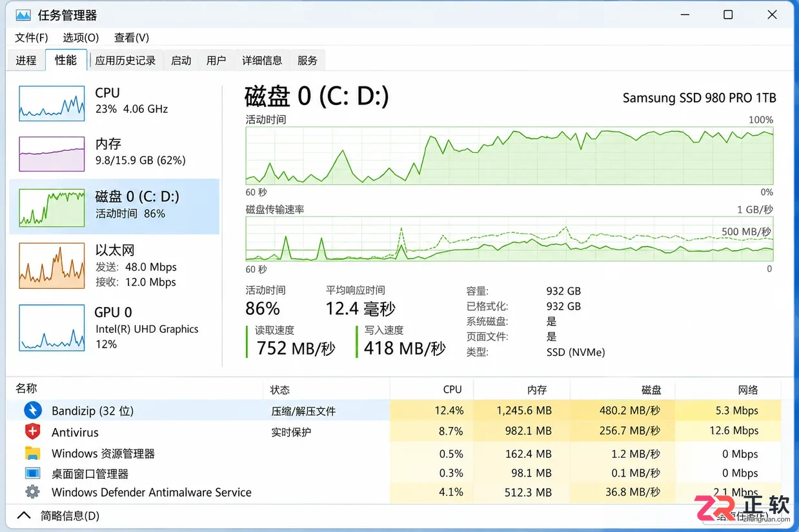Select the Windows Defender Antimalware Service name
This screenshot has width=799, height=532.
click(152, 492)
